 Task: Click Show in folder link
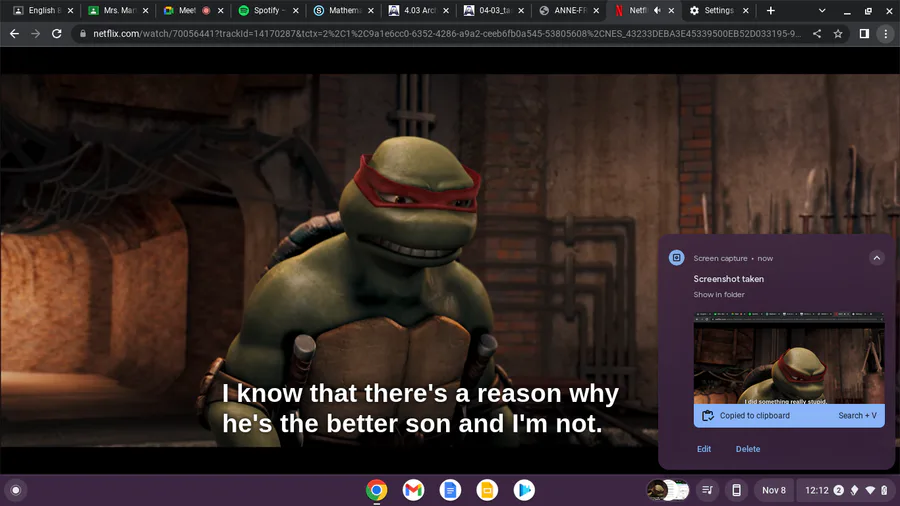tap(719, 294)
